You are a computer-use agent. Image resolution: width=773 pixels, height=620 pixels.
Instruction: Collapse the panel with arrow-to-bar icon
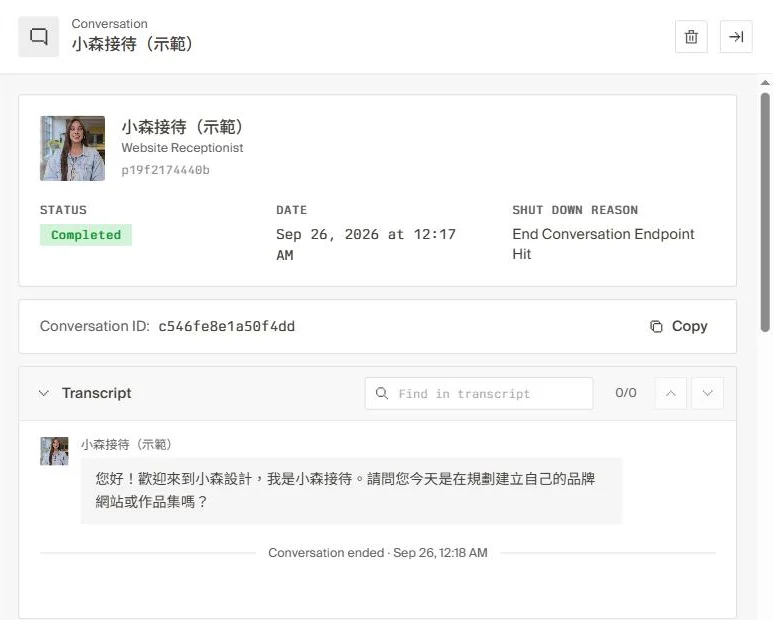point(736,36)
